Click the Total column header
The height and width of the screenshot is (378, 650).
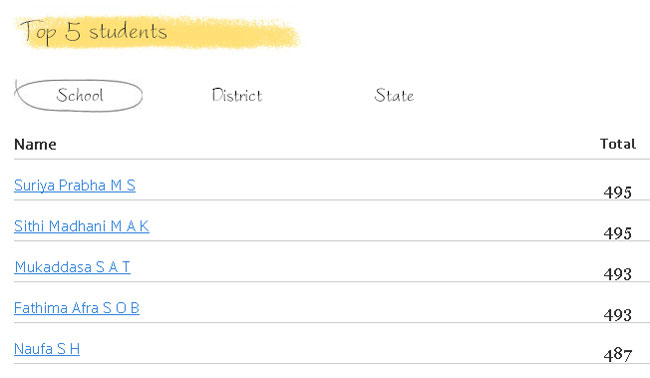click(x=618, y=144)
